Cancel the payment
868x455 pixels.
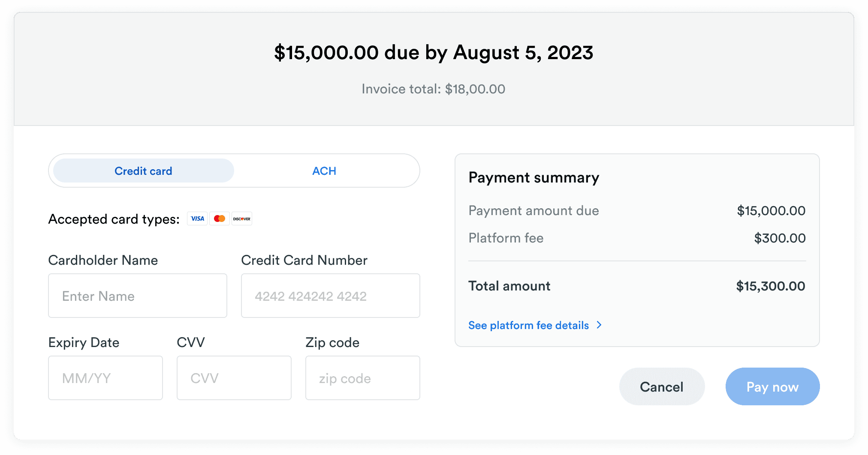pyautogui.click(x=661, y=386)
